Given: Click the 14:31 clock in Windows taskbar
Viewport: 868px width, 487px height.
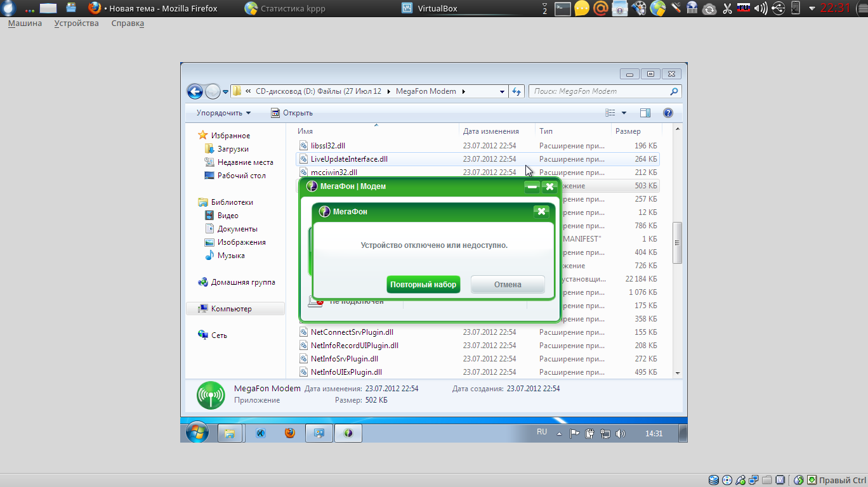Looking at the screenshot, I should 654,434.
